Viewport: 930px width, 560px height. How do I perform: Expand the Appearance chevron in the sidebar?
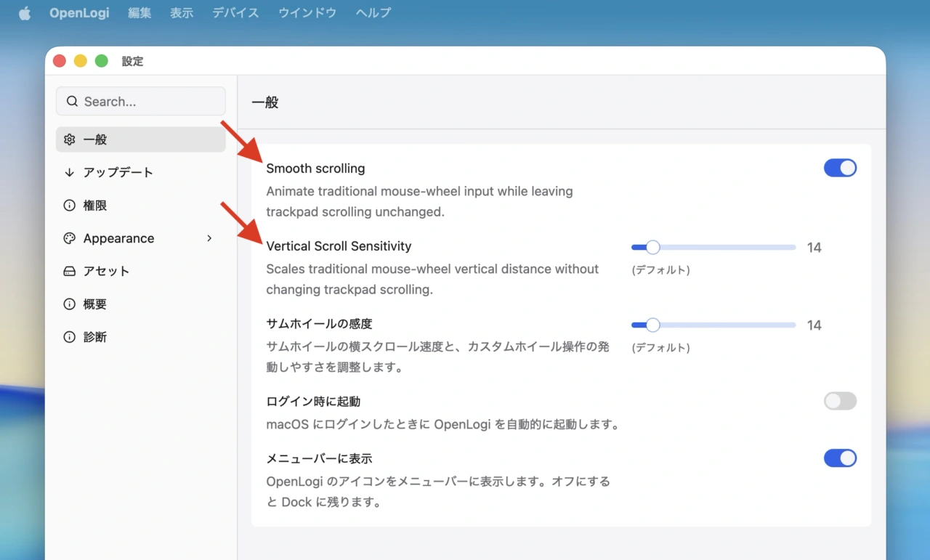pyautogui.click(x=209, y=238)
